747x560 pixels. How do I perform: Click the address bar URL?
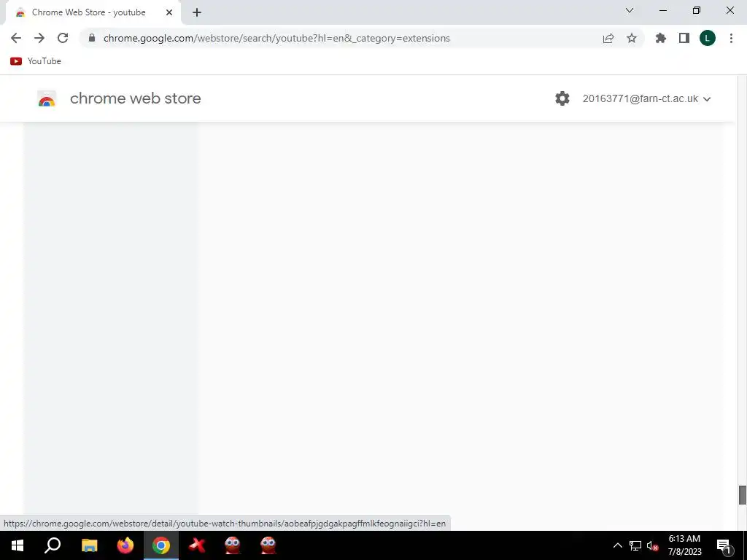tap(276, 38)
